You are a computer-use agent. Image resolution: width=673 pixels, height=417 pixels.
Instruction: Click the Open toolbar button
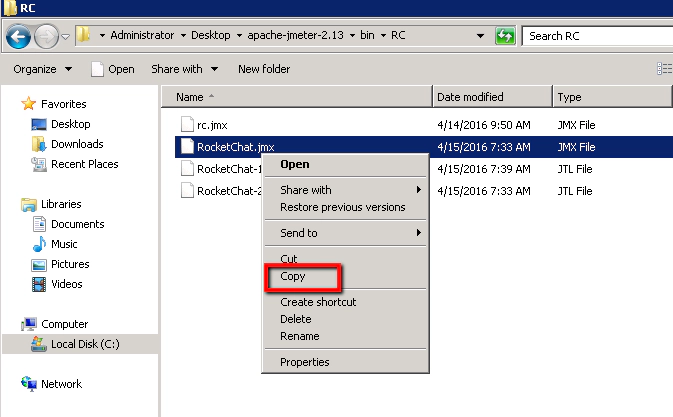pos(112,69)
